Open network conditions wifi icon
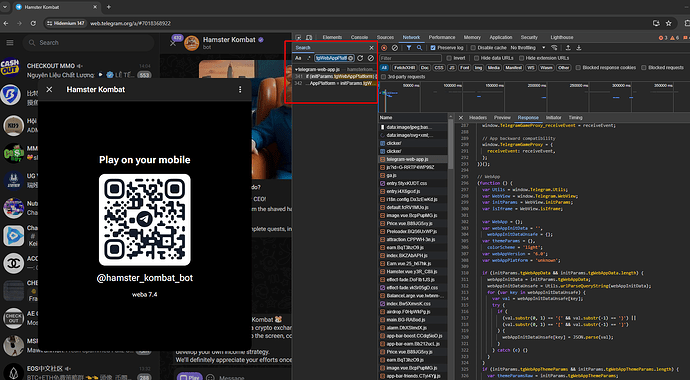The width and height of the screenshot is (690, 380). pyautogui.click(x=554, y=48)
